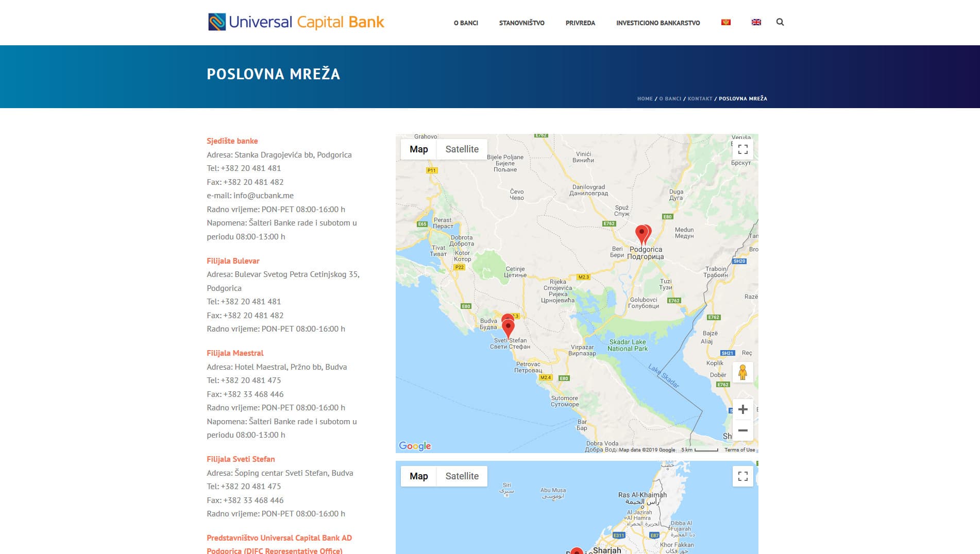Click the Hotel Maestral, Pržno bb address
980x554 pixels.
pyautogui.click(x=277, y=367)
